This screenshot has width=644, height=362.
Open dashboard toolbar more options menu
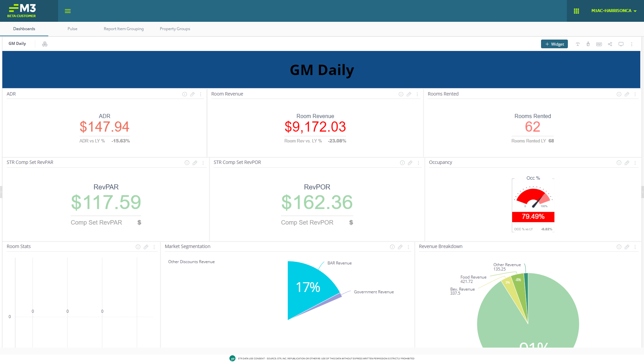coord(632,44)
